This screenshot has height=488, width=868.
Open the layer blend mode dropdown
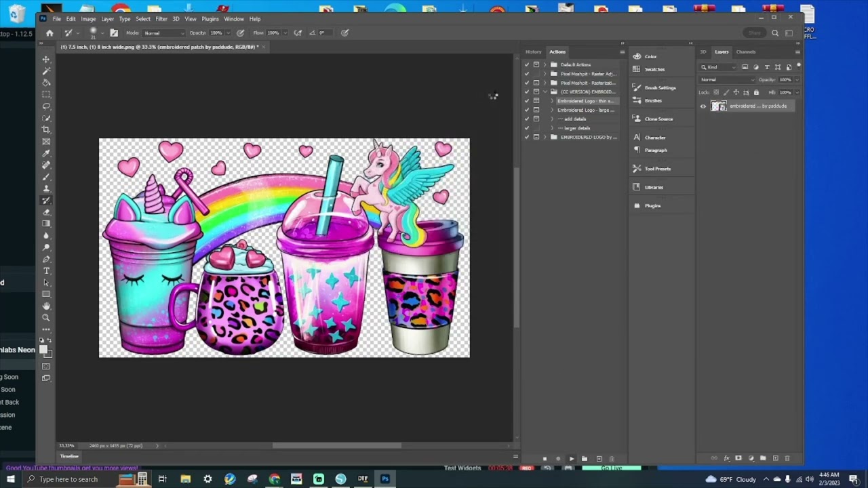pyautogui.click(x=727, y=80)
